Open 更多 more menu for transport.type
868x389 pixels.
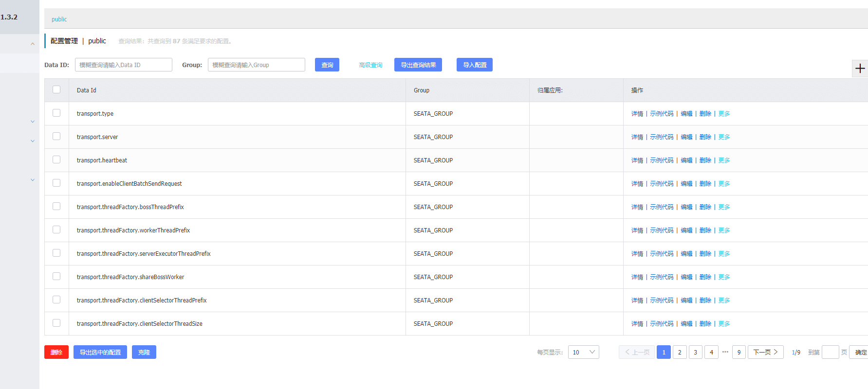click(724, 114)
